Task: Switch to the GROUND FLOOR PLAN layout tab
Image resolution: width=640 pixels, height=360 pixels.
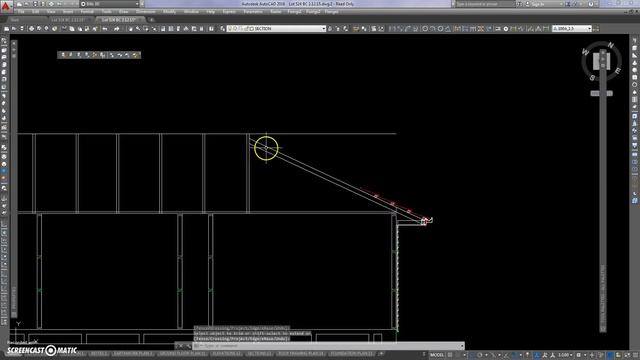Action: pyautogui.click(x=182, y=353)
